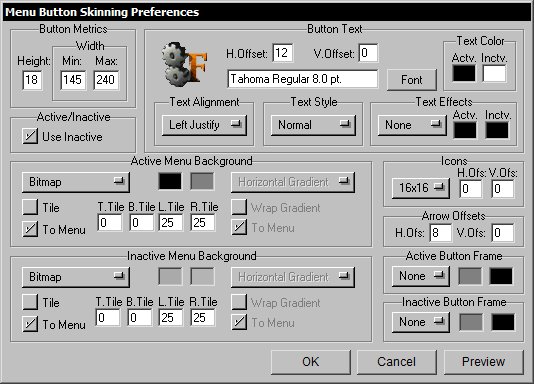Open Active Menu Background Bitmap dropdown
Viewport: 534px width, 384px height.
point(76,182)
